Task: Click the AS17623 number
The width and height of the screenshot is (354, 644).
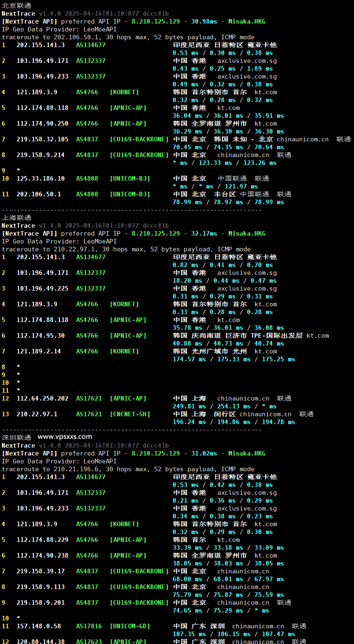Action: 89,642
